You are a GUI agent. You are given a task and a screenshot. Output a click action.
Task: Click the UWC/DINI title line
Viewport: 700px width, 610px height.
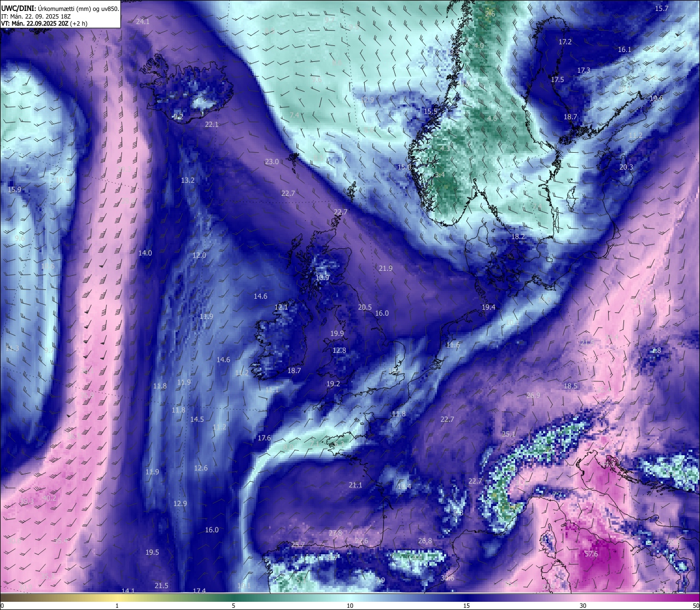click(x=60, y=9)
